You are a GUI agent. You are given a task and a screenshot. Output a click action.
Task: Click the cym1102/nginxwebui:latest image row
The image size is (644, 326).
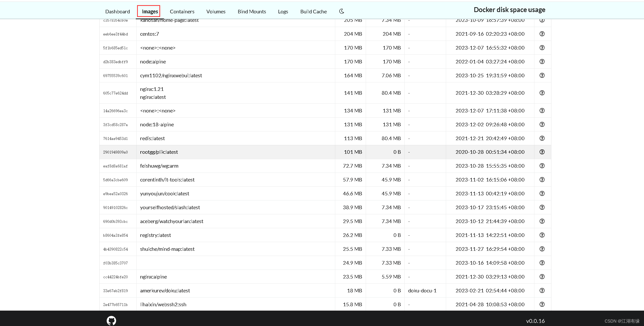[x=171, y=75]
